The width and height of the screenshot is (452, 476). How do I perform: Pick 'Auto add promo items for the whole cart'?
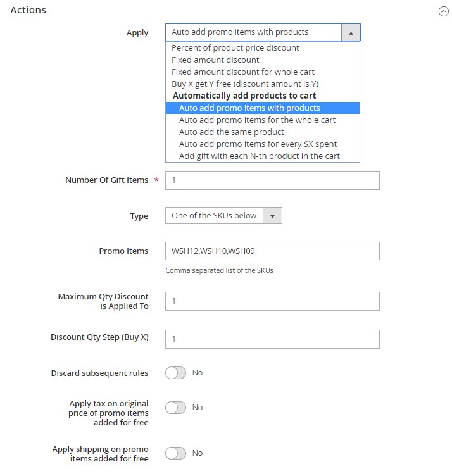coord(257,120)
